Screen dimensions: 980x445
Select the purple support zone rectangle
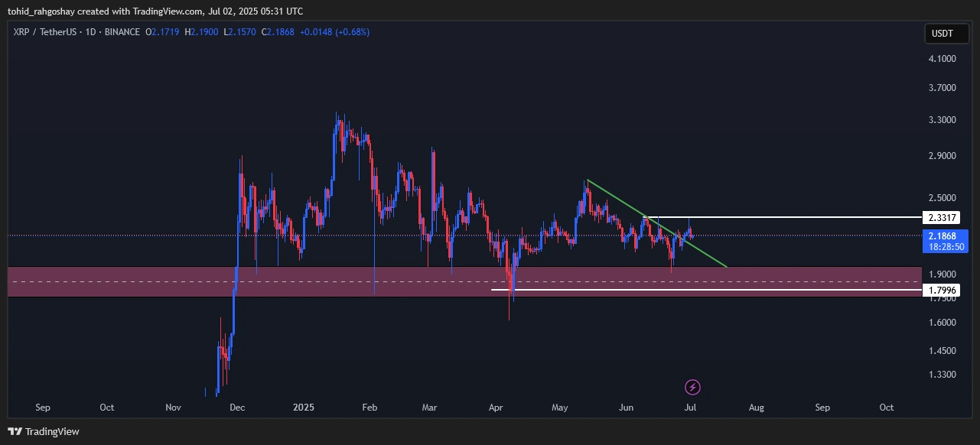[464, 281]
